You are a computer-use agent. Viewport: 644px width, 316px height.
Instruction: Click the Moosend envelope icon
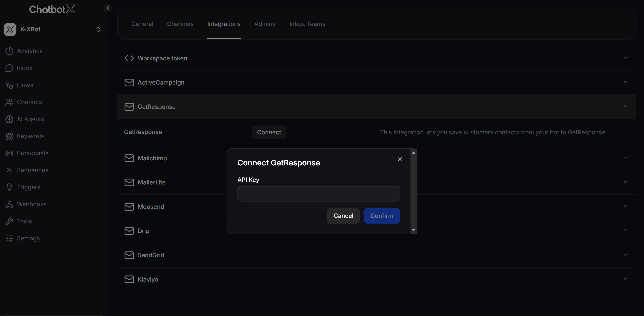[x=129, y=206]
